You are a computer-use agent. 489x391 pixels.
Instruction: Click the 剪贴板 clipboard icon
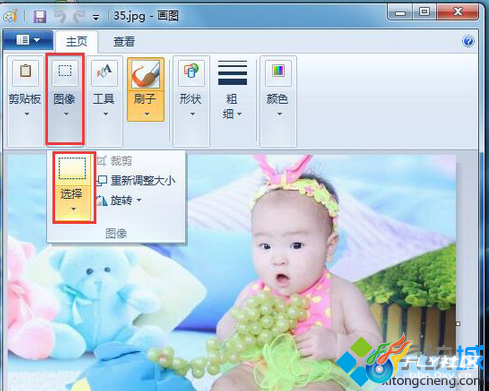(x=26, y=72)
